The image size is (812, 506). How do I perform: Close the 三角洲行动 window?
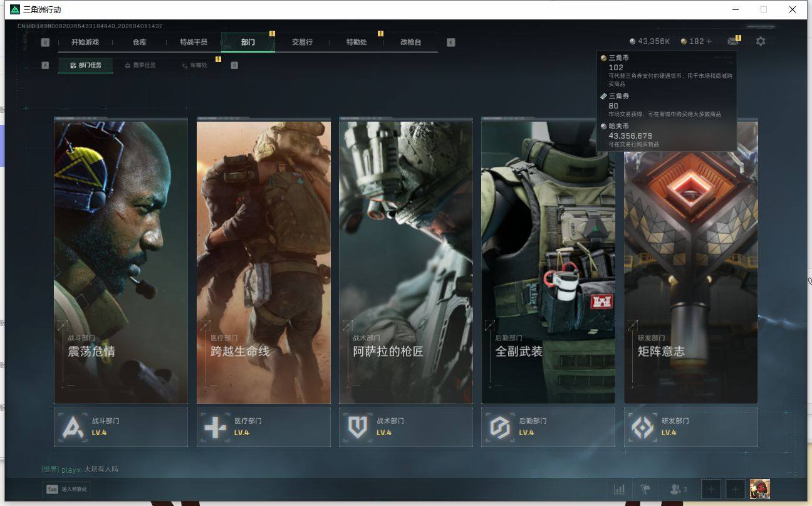(793, 9)
